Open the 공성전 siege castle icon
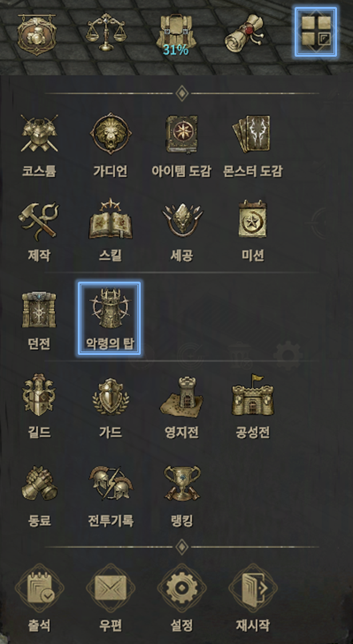The height and width of the screenshot is (644, 353). pyautogui.click(x=253, y=406)
